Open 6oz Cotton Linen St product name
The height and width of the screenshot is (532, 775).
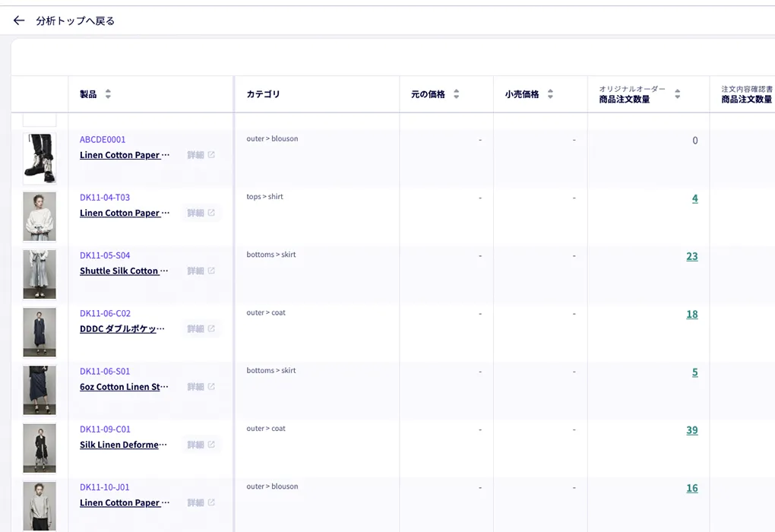pyautogui.click(x=124, y=387)
